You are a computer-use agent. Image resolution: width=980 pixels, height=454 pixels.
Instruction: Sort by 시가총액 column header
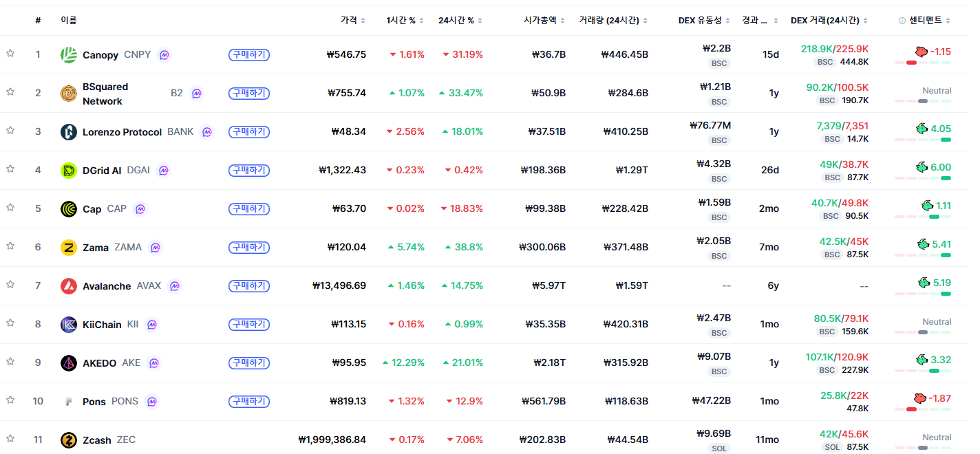[x=544, y=21]
